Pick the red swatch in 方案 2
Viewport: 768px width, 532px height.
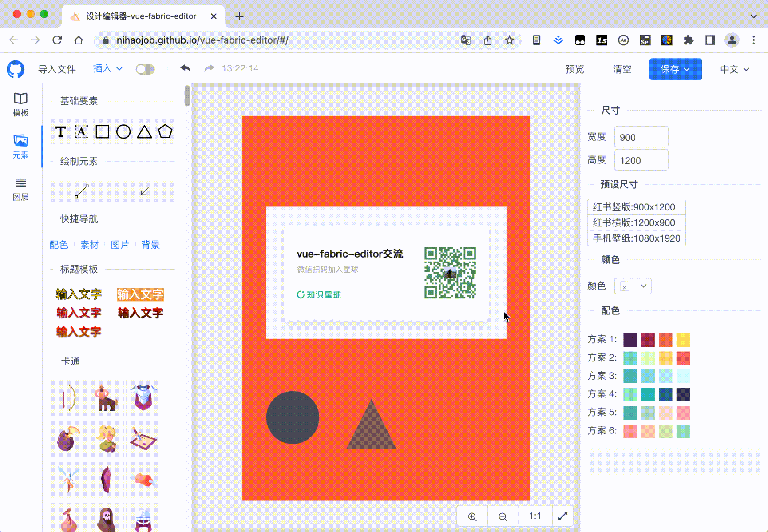click(x=683, y=358)
